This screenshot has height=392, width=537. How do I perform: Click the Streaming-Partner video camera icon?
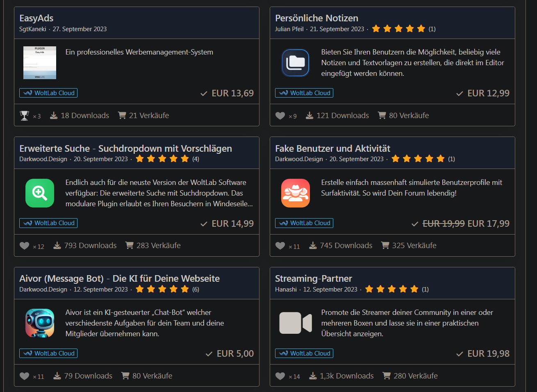[x=295, y=323]
